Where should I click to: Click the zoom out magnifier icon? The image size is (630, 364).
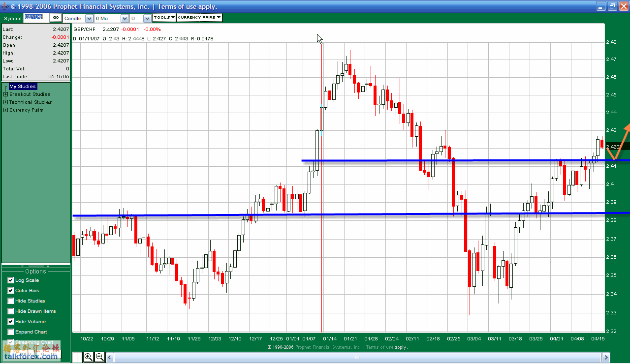(99, 357)
